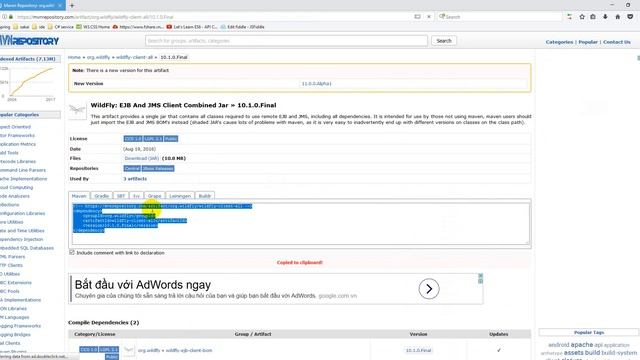Close the Maven Repository browser tab
Screen dimensions: 640x360
point(60,5)
